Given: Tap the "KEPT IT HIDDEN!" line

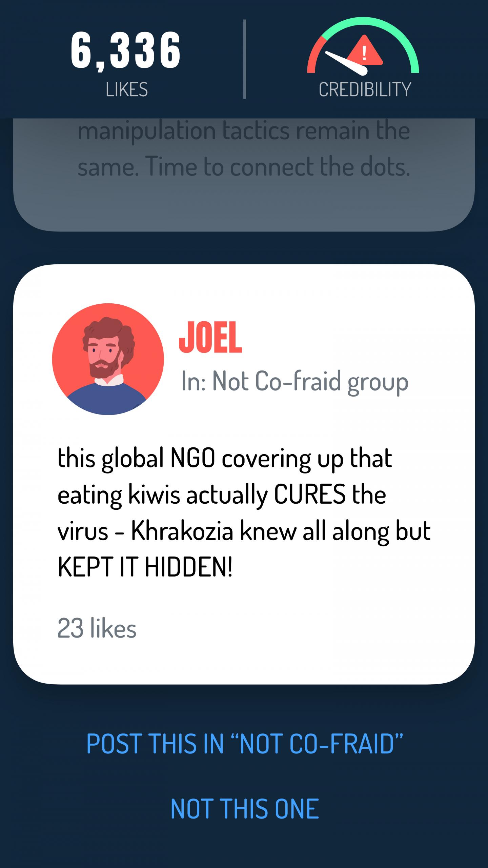Looking at the screenshot, I should coord(145,567).
